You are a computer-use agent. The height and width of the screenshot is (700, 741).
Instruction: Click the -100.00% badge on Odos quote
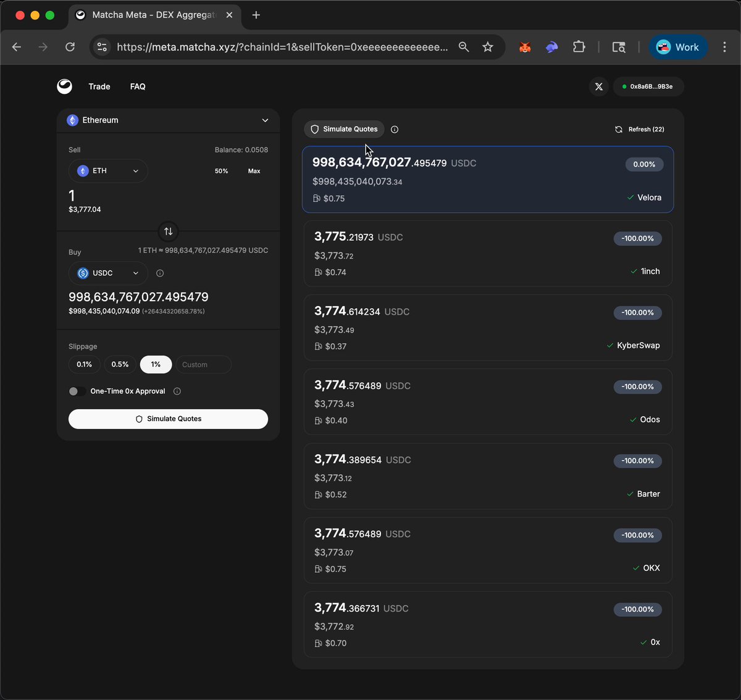[x=637, y=386]
